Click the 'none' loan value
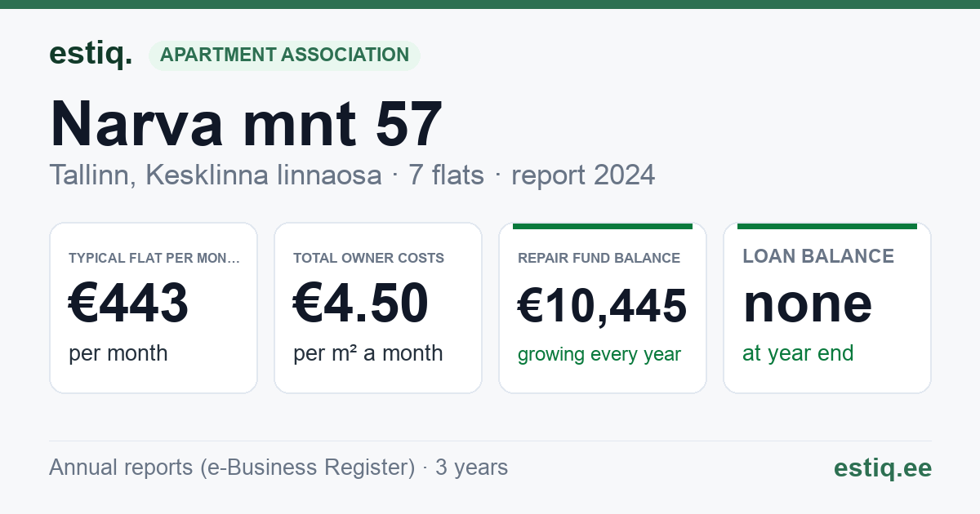The height and width of the screenshot is (514, 980). [807, 303]
